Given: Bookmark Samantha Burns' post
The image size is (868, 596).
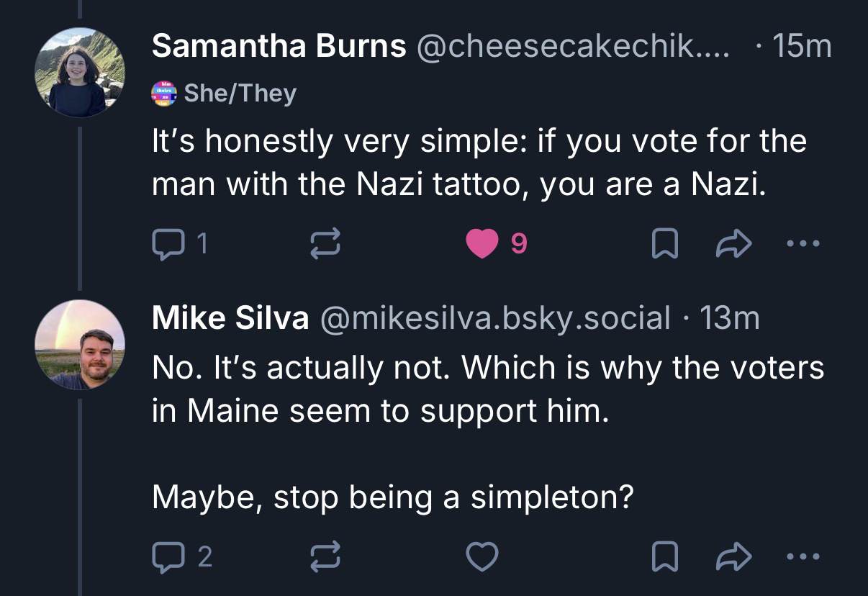Looking at the screenshot, I should pyautogui.click(x=664, y=245).
